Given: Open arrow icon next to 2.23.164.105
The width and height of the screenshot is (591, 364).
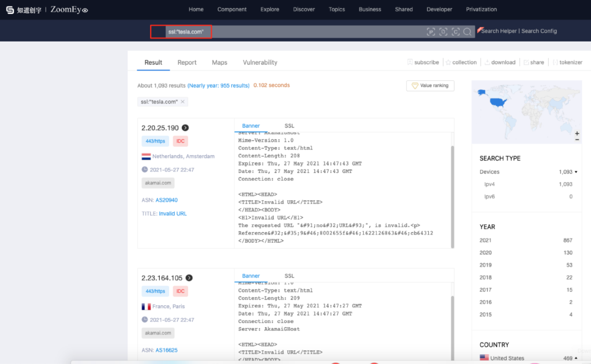Looking at the screenshot, I should (189, 277).
